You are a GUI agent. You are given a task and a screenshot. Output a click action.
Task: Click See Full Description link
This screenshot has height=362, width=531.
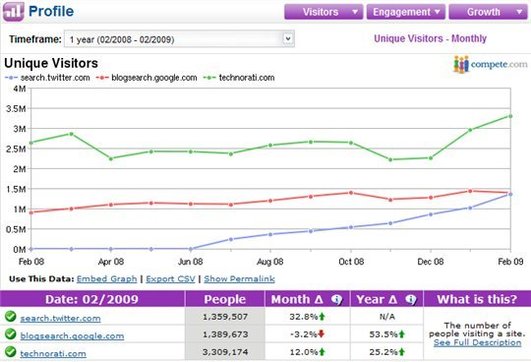pyautogui.click(x=477, y=342)
